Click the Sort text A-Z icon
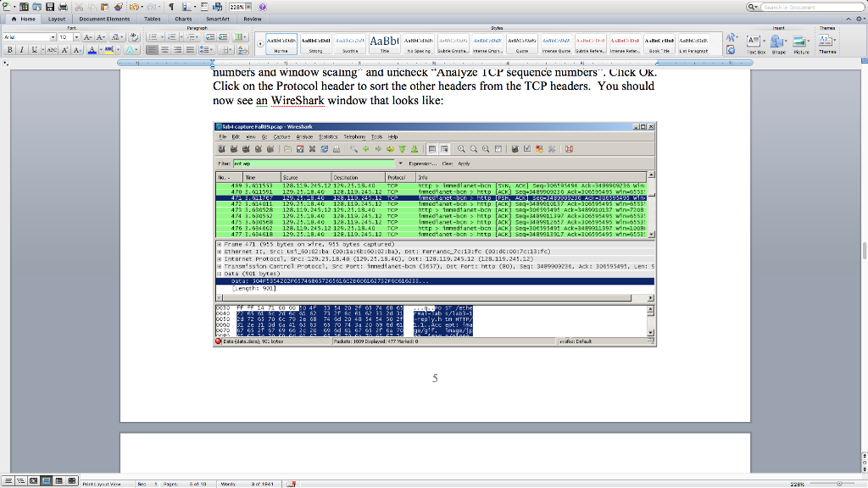The image size is (868, 488). [x=242, y=50]
